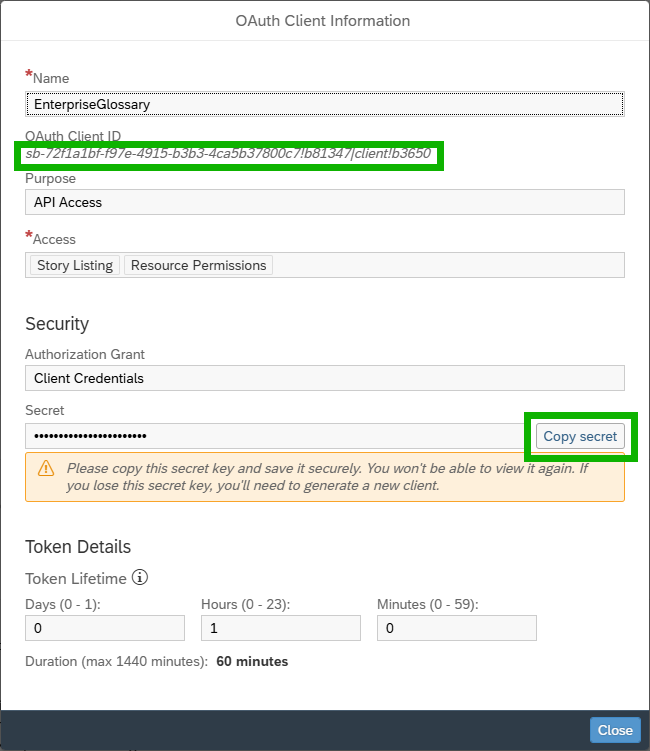The height and width of the screenshot is (751, 650).
Task: Focus the Days token lifetime input
Action: pos(105,628)
